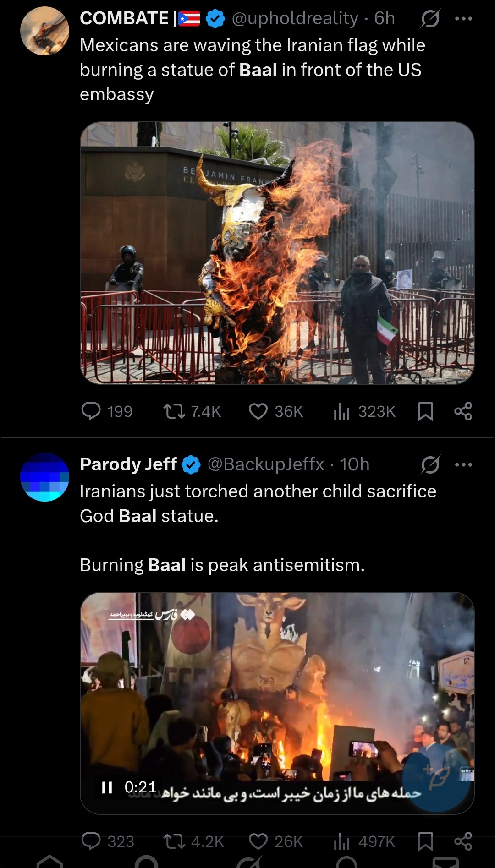Open Grok icon on Parody Jeff post
The height and width of the screenshot is (868, 495).
click(x=430, y=464)
